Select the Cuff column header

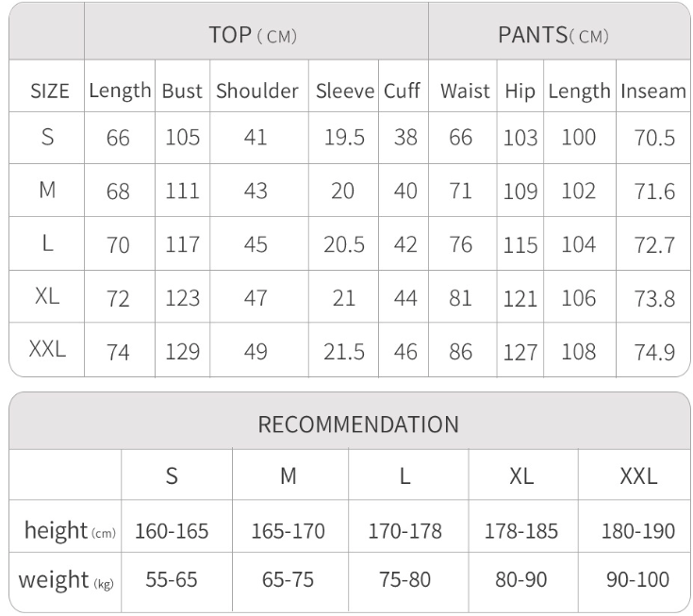point(402,91)
